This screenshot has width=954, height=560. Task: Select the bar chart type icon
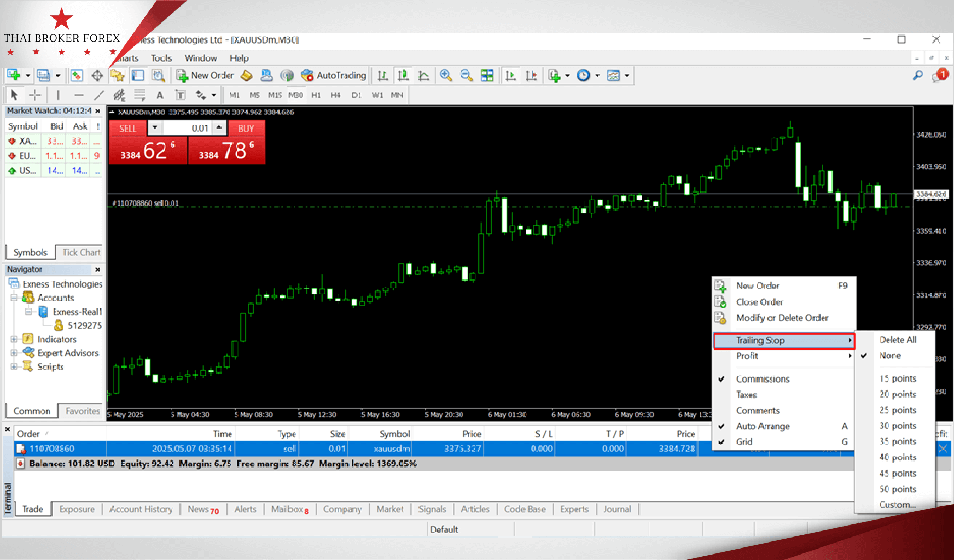click(x=383, y=75)
